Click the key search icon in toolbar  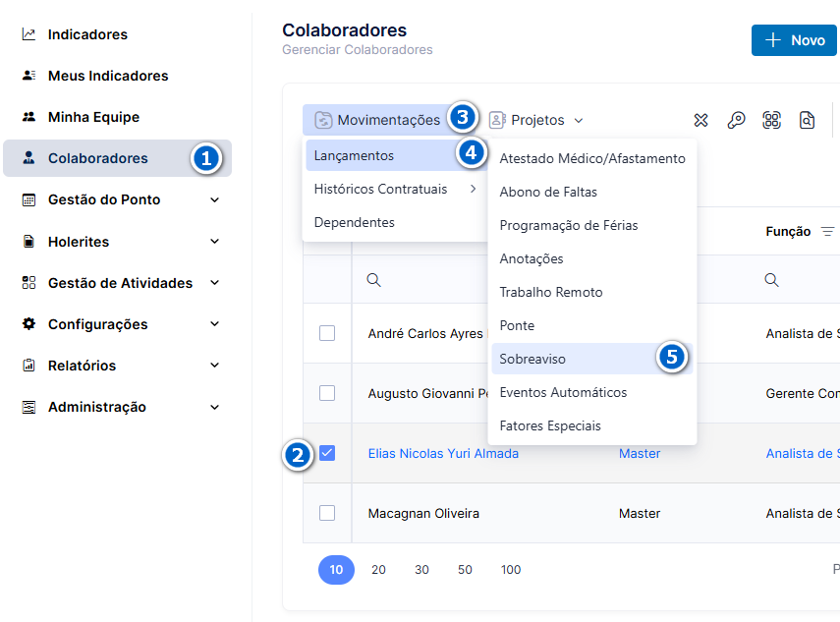[x=736, y=120]
